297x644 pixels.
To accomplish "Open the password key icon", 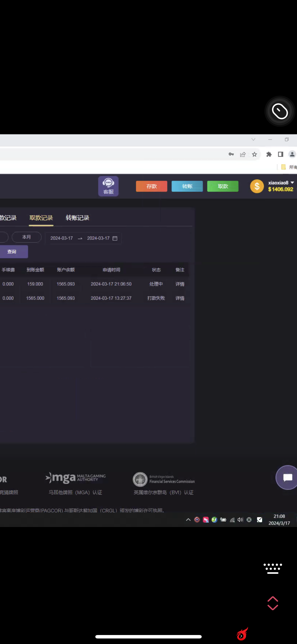I will click(231, 154).
